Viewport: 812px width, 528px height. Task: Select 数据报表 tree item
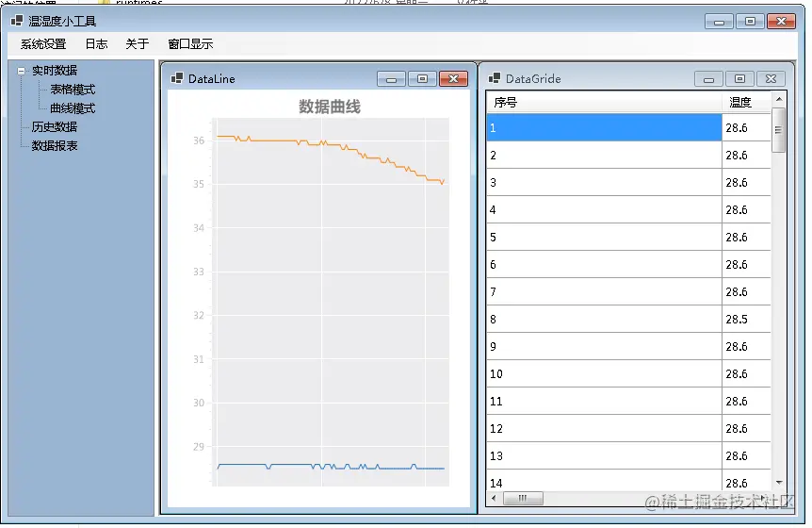point(55,145)
